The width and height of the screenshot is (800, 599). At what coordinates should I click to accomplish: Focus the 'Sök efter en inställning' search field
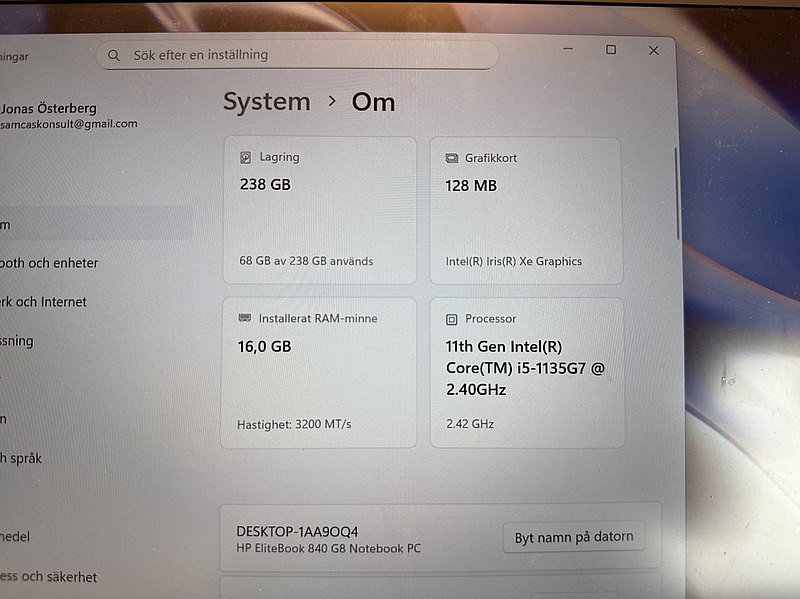coord(300,55)
